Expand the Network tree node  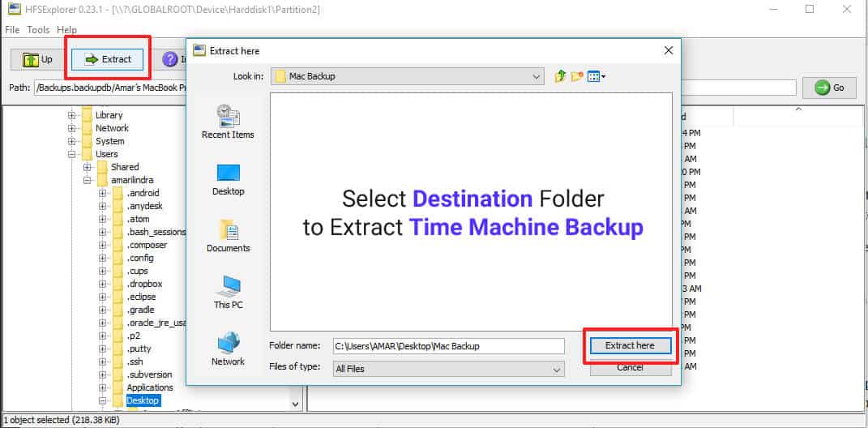pos(71,128)
